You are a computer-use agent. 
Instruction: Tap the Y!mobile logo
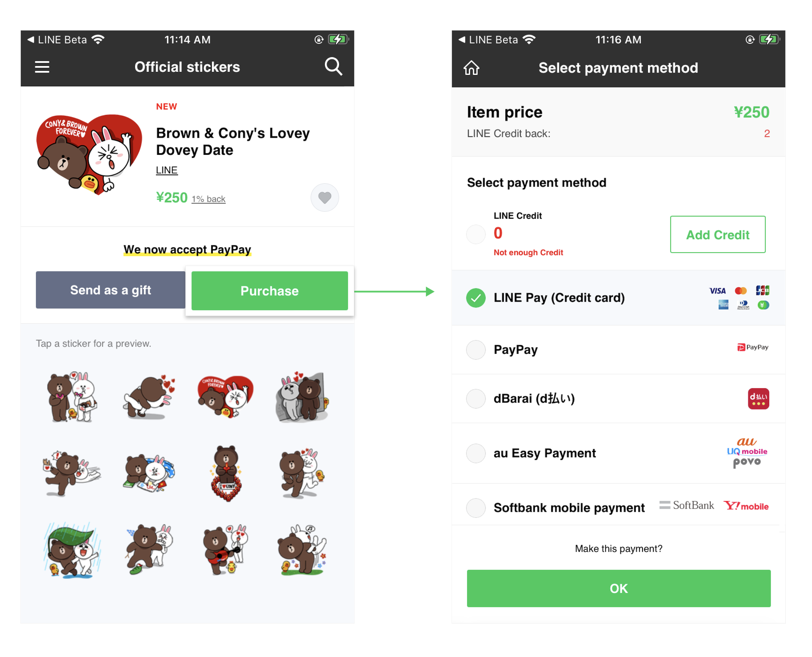tap(746, 506)
